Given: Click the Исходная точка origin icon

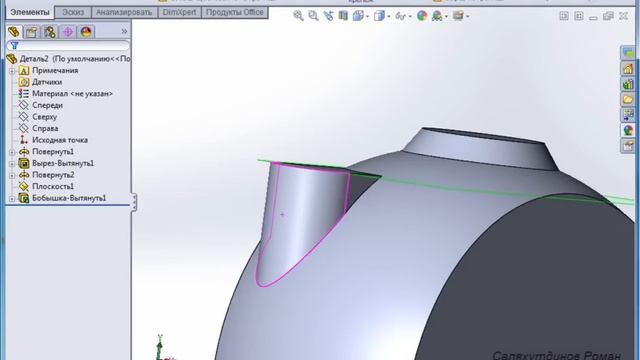Looking at the screenshot, I should (24, 140).
